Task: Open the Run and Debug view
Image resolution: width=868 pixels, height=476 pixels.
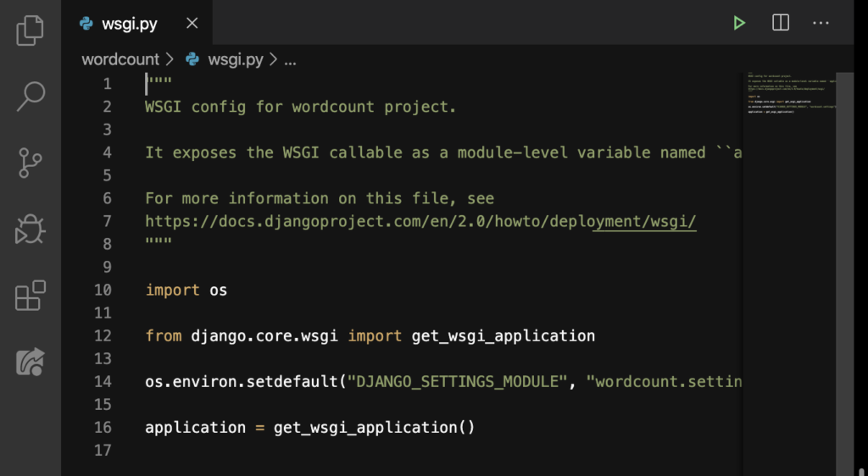Action: click(x=30, y=230)
